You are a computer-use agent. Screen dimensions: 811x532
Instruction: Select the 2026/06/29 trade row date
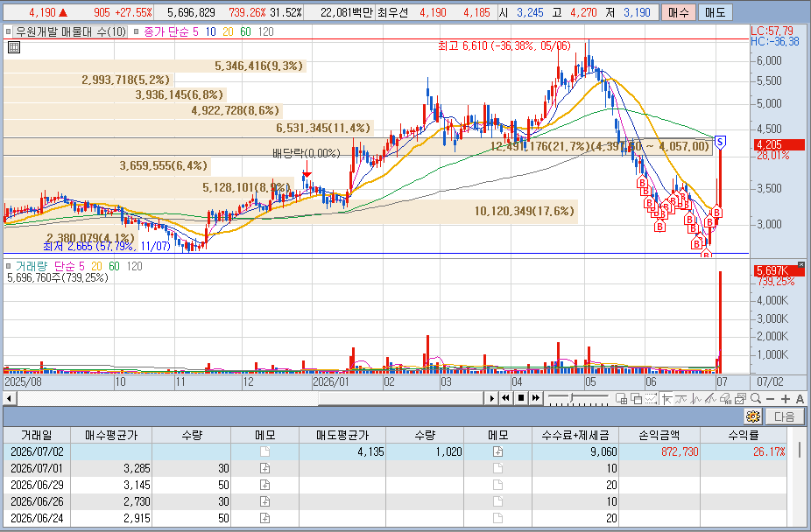click(x=37, y=485)
